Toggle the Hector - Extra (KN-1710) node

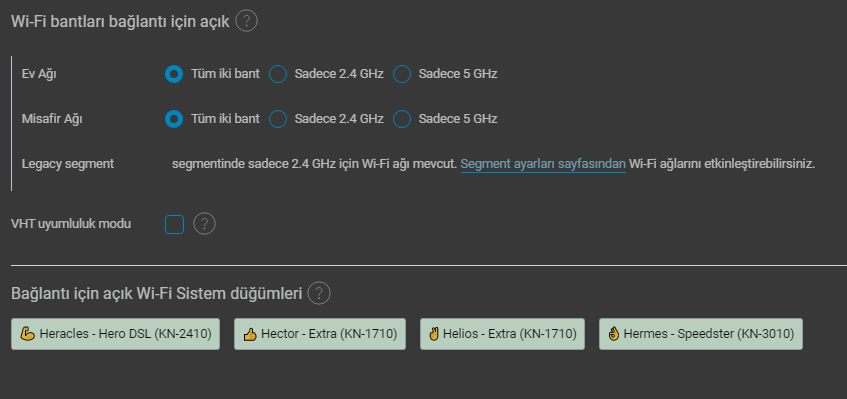pyautogui.click(x=320, y=334)
